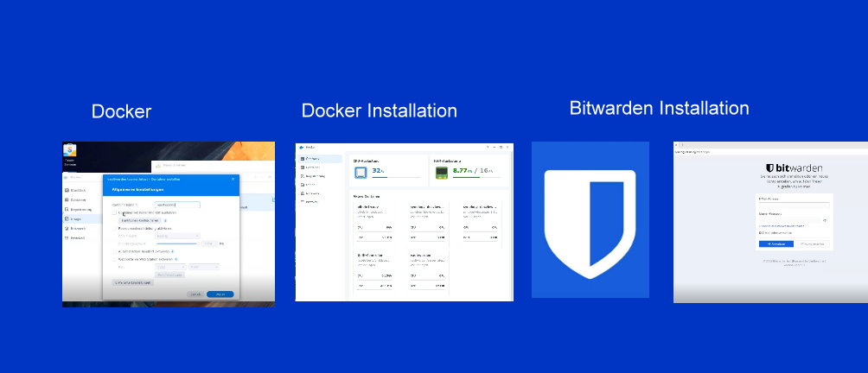Tick the Web Station shortcut checkbox
The image size is (868, 373).
pyautogui.click(x=115, y=259)
